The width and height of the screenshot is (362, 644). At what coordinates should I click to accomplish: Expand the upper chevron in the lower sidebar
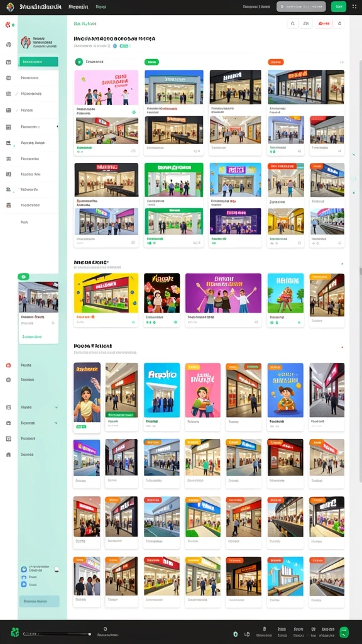[x=56, y=408]
